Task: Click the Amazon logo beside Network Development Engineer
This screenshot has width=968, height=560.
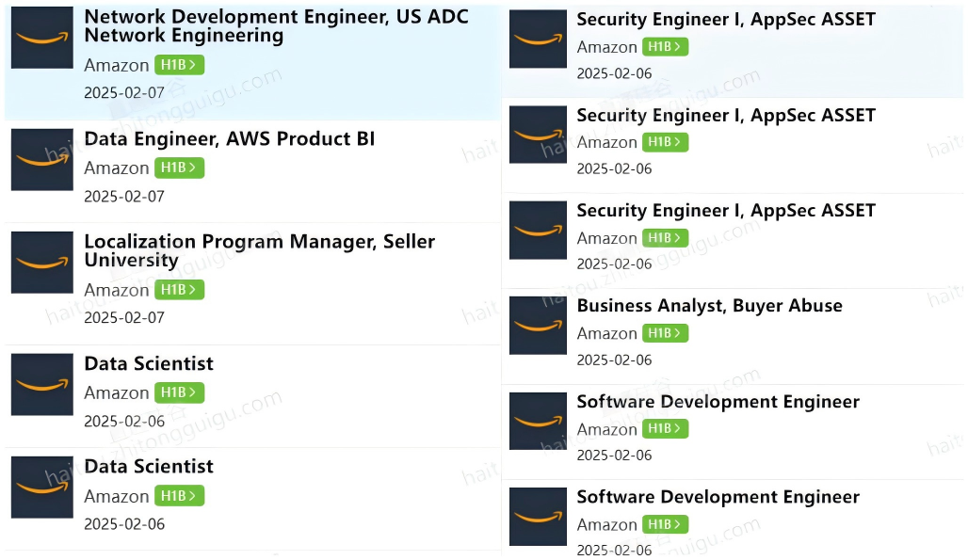Action: 42,38
